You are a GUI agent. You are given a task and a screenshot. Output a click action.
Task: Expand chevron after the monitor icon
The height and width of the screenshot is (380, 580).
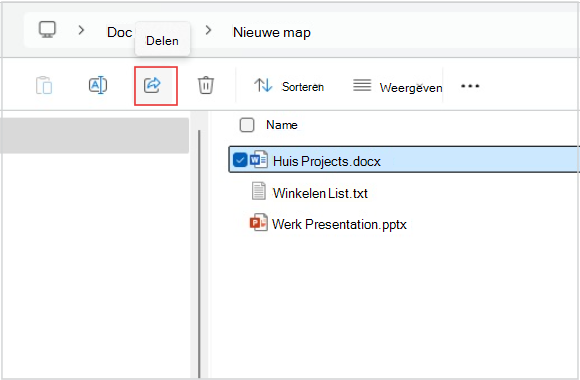[81, 30]
